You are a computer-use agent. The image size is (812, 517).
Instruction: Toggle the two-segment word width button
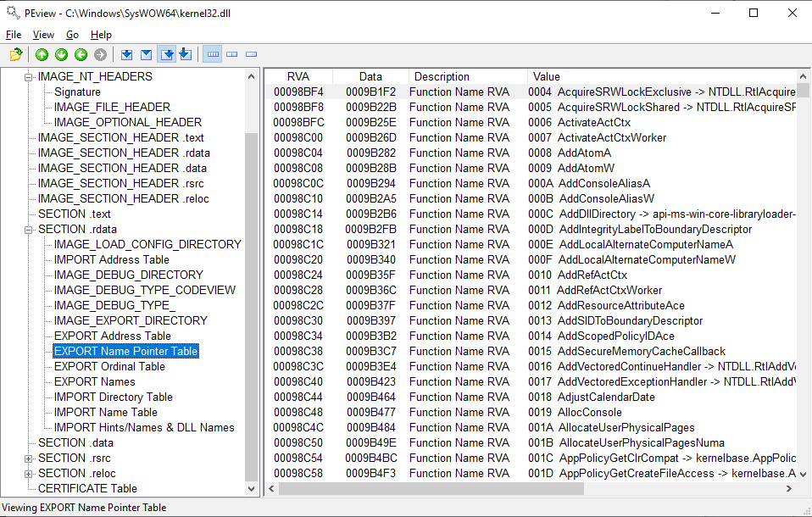click(231, 55)
